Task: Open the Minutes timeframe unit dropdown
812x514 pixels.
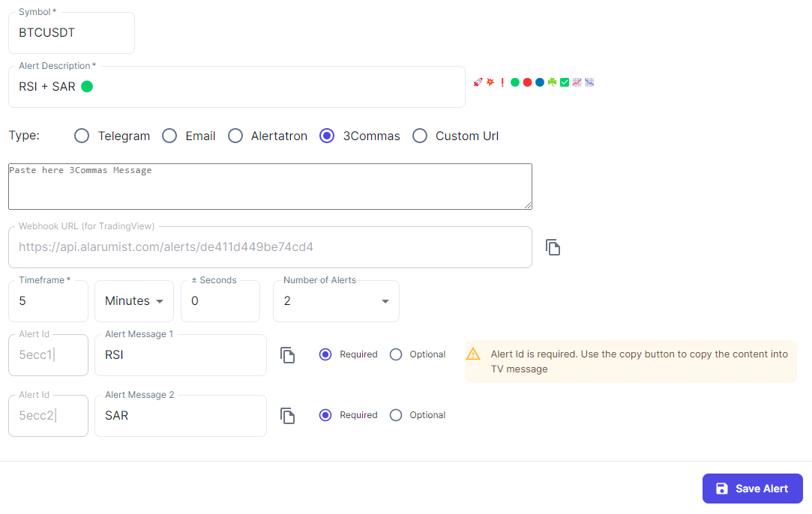Action: (134, 301)
